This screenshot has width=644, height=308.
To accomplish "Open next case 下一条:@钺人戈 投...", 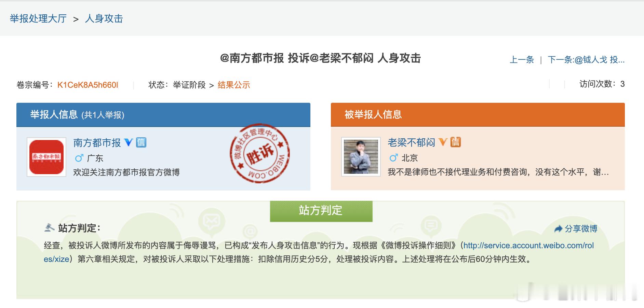I will [x=586, y=60].
